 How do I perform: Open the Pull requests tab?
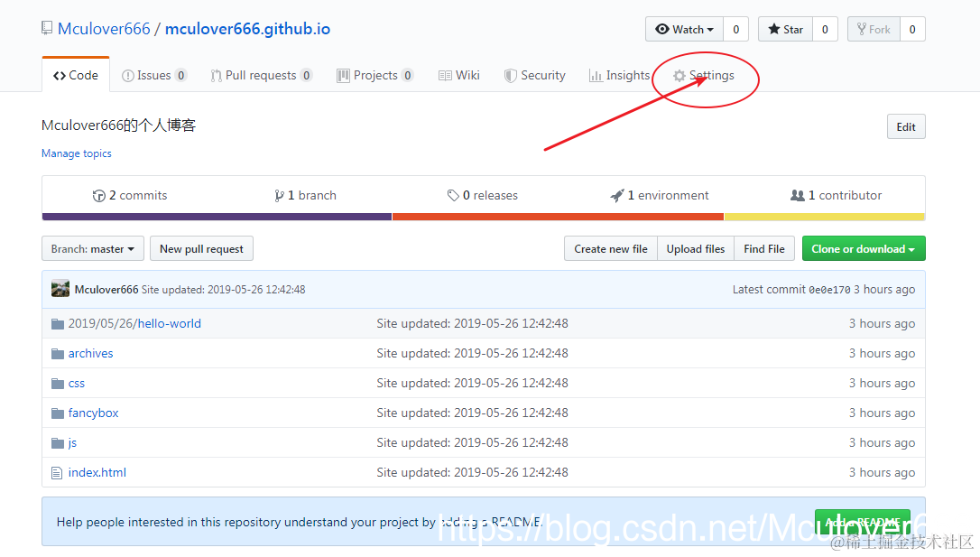coord(262,76)
